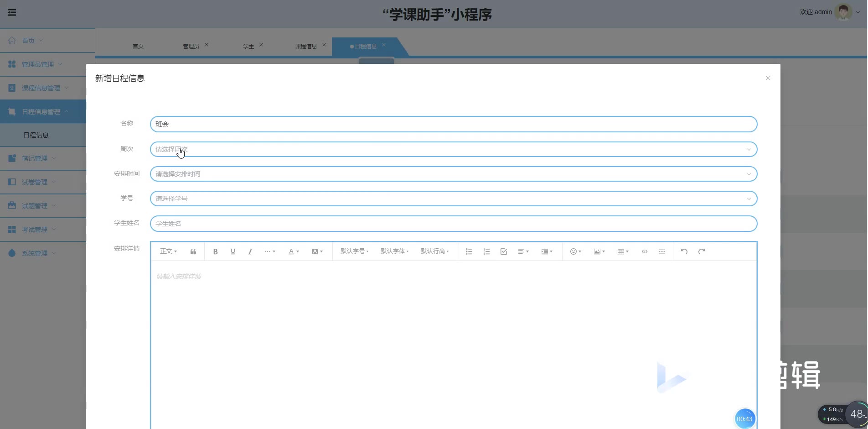
Task: Open the 安排时间 dropdown
Action: click(x=453, y=174)
